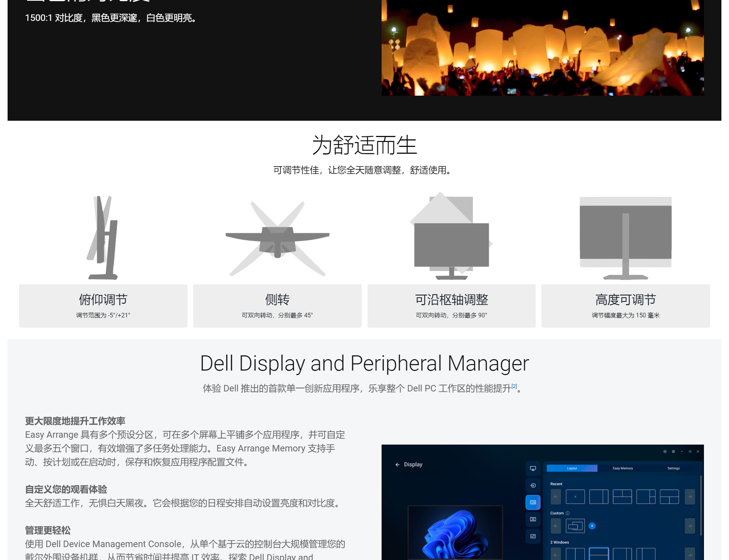729x560 pixels.
Task: Open footnote [2] reference link
Action: 514,386
